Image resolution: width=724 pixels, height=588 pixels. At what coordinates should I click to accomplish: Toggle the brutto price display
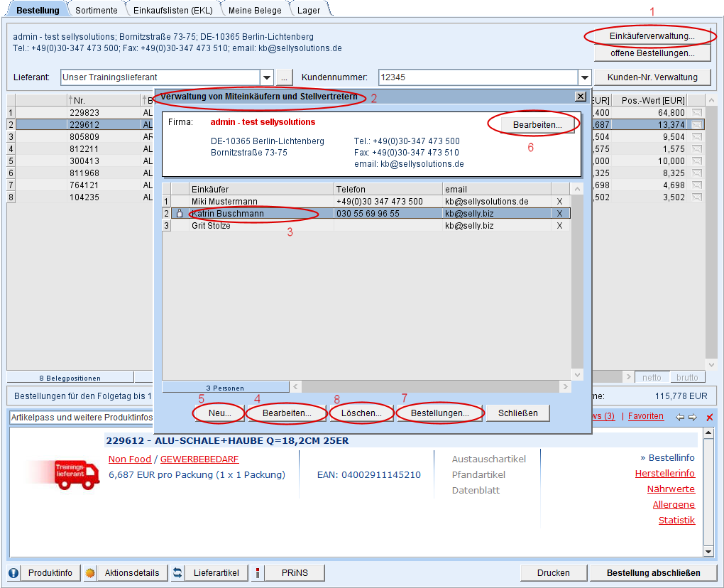[687, 378]
